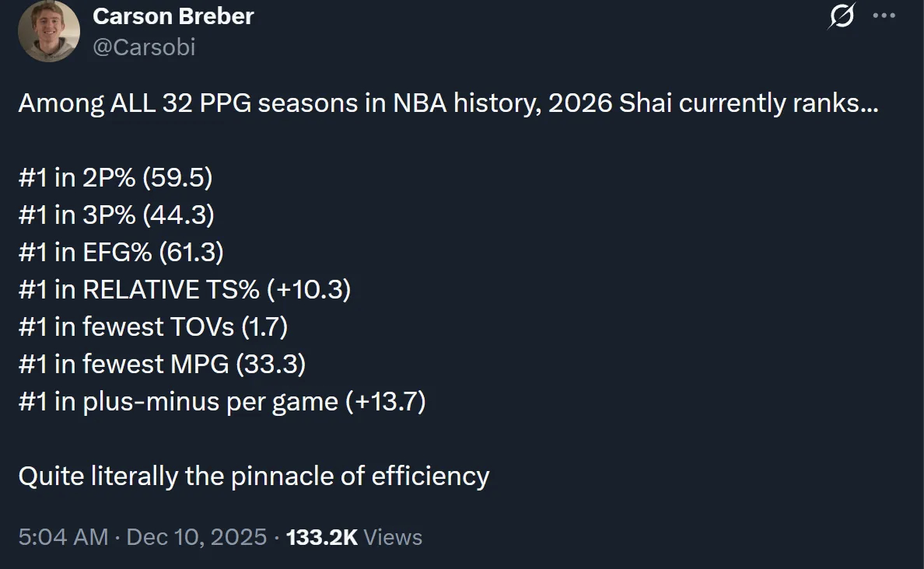Image resolution: width=924 pixels, height=569 pixels.
Task: Open the three-dot More options menu
Action: [884, 16]
